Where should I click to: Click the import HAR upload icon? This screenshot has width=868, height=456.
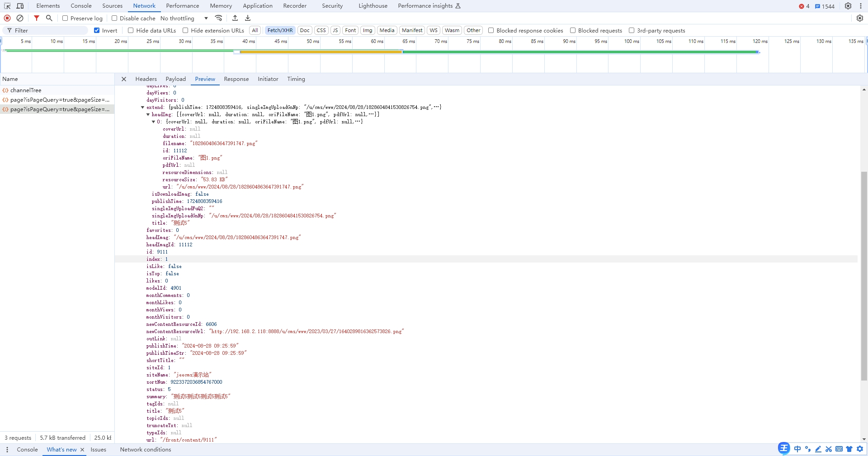coord(235,18)
